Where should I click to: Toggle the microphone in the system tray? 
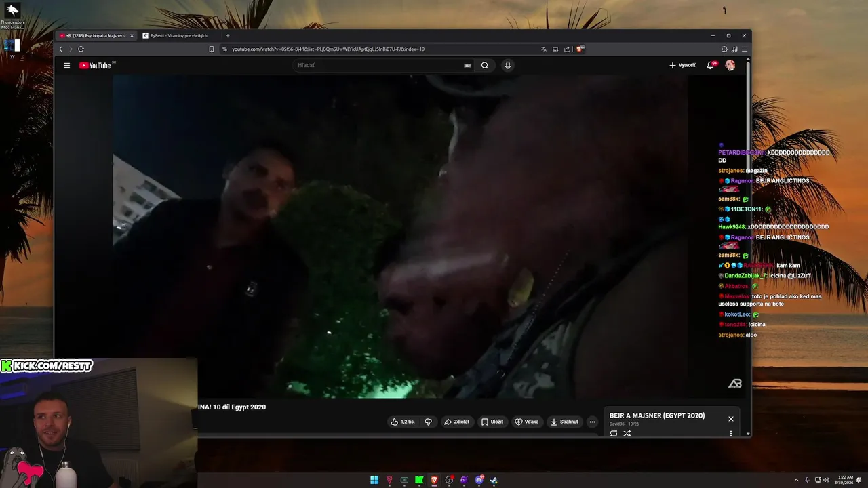click(807, 480)
